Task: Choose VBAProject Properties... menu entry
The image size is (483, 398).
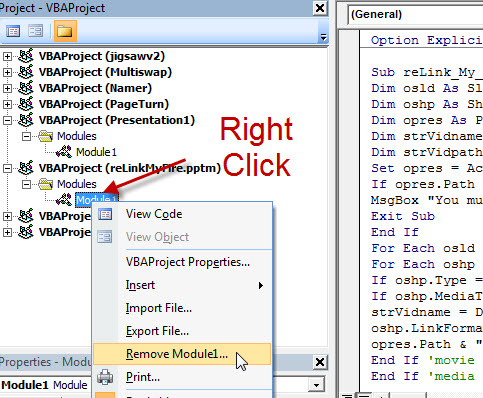Action: (182, 262)
